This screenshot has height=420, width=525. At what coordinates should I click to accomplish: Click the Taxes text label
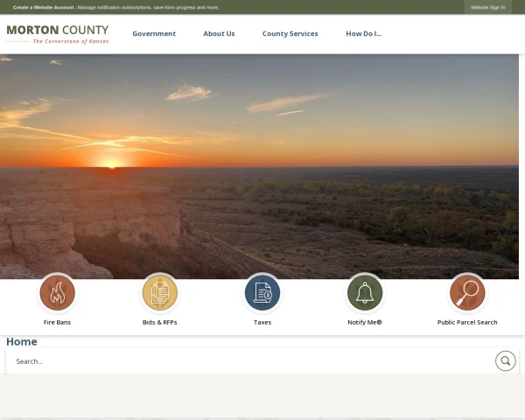coord(262,322)
